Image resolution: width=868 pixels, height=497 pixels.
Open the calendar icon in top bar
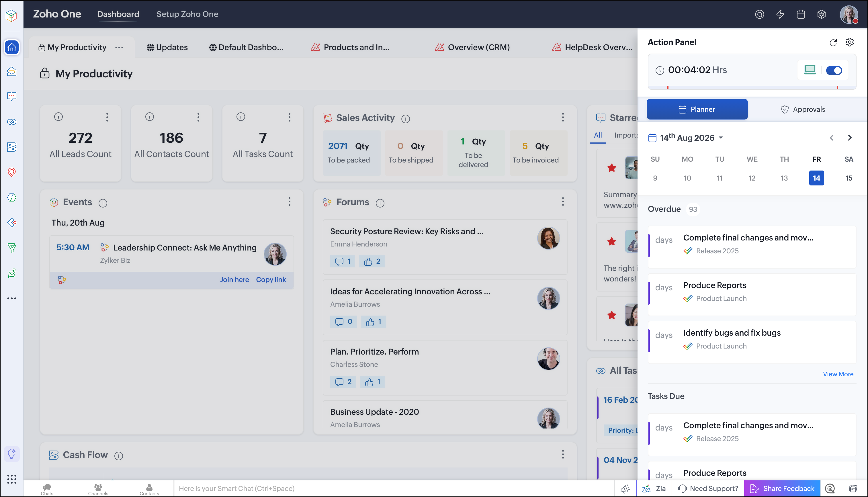801,14
